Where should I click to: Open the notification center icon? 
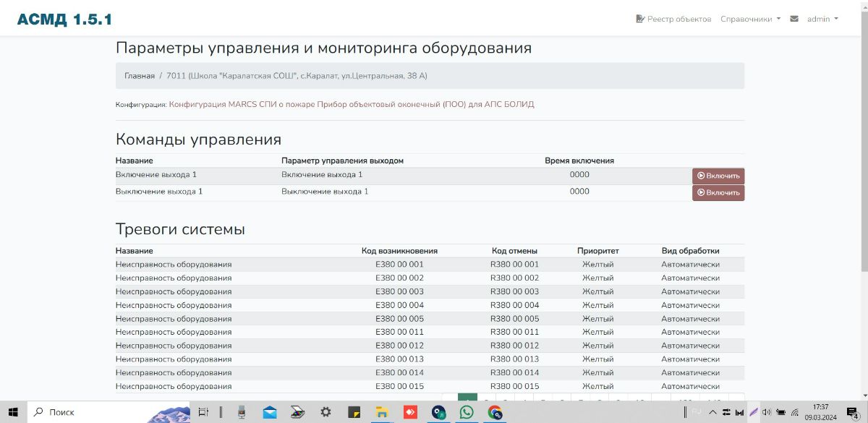tap(854, 412)
